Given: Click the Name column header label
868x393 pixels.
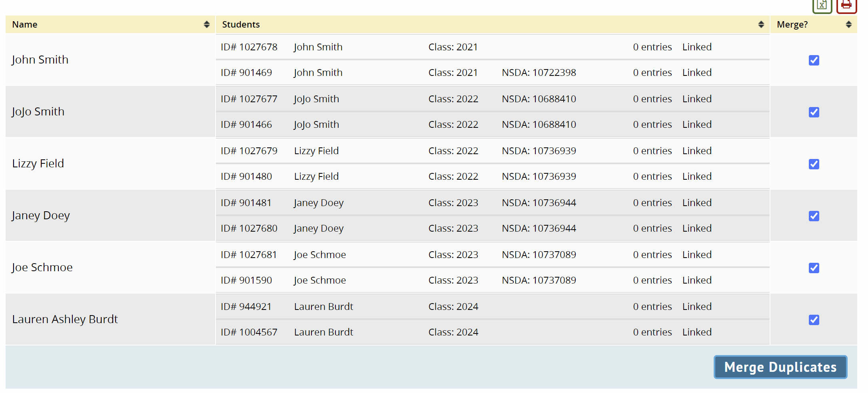Looking at the screenshot, I should (25, 24).
